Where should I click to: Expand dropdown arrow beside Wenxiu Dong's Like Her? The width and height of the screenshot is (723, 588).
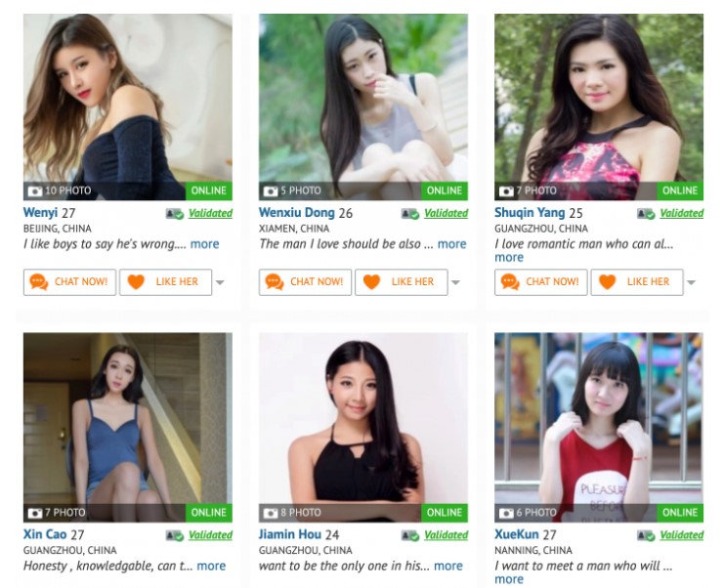pos(455,282)
